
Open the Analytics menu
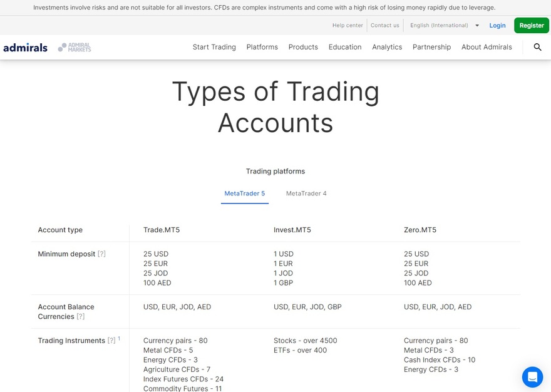pos(387,47)
